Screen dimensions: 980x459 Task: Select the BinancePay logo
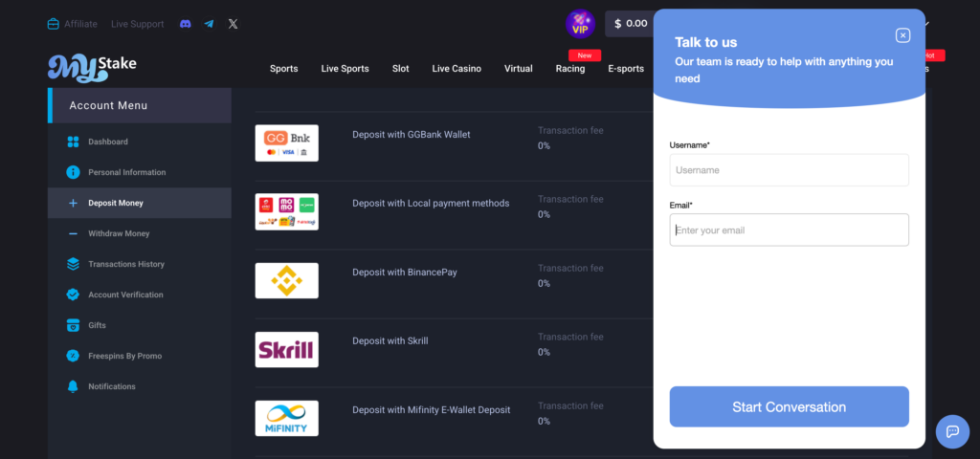tap(287, 280)
